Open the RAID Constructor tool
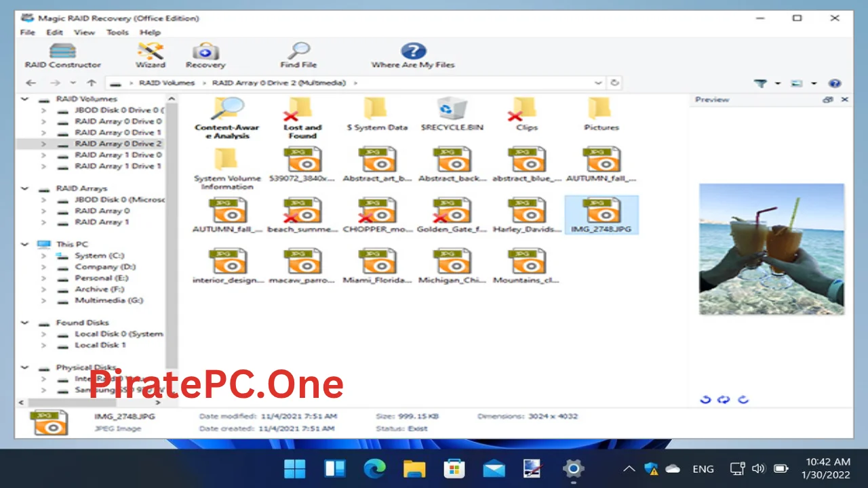 coord(62,56)
